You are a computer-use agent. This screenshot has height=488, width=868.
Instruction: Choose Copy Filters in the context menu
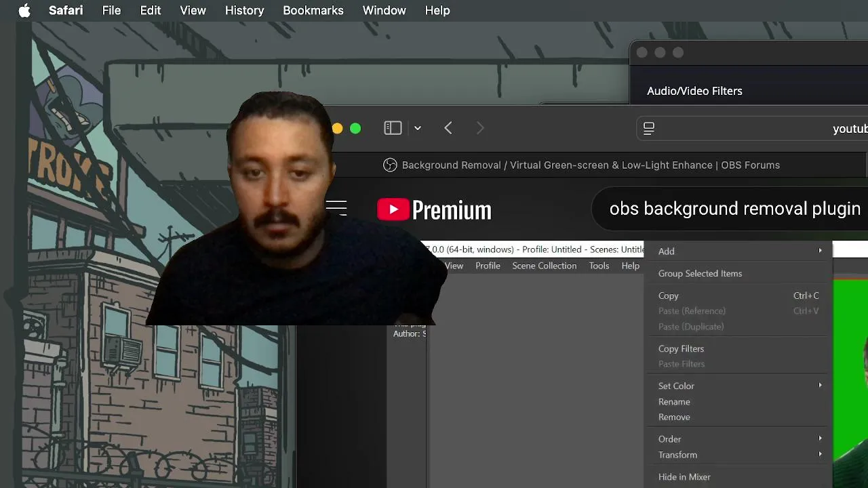[738, 348]
